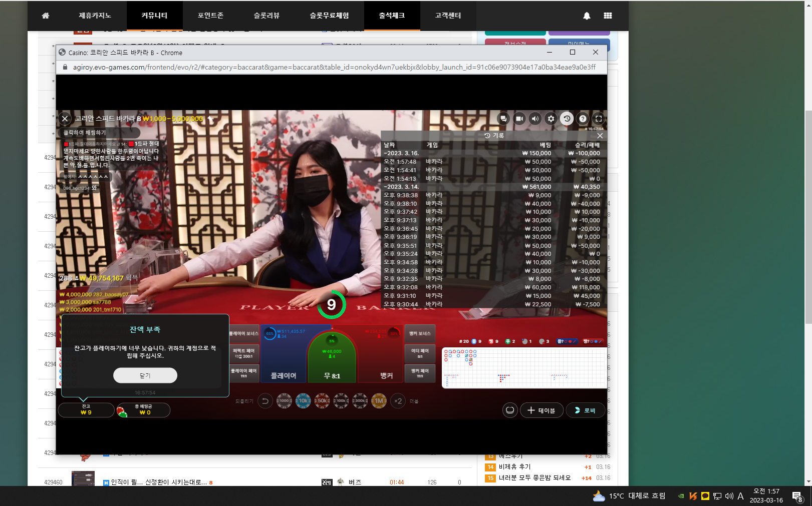Open the 테이블 add table button
This screenshot has width=812, height=506.
pos(542,410)
